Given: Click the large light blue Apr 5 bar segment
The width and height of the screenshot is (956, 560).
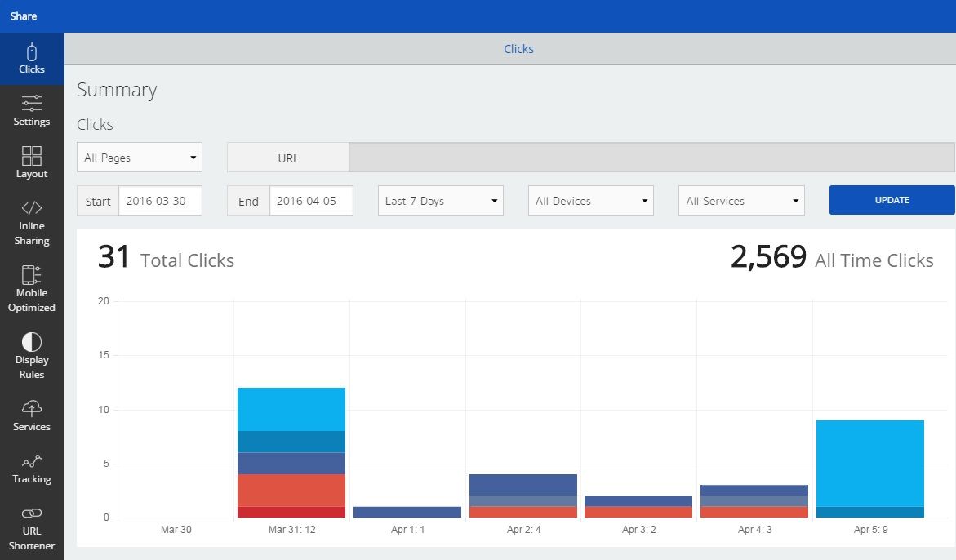Looking at the screenshot, I should [869, 463].
